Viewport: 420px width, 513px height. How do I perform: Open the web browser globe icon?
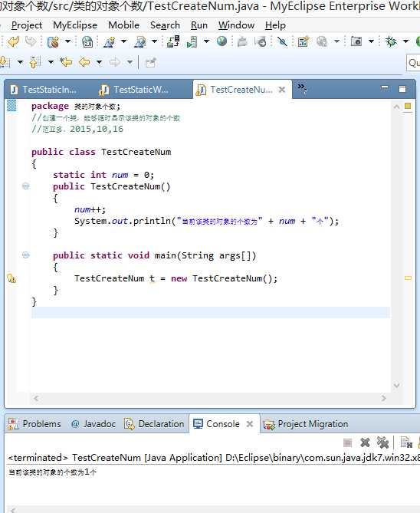(x=221, y=41)
